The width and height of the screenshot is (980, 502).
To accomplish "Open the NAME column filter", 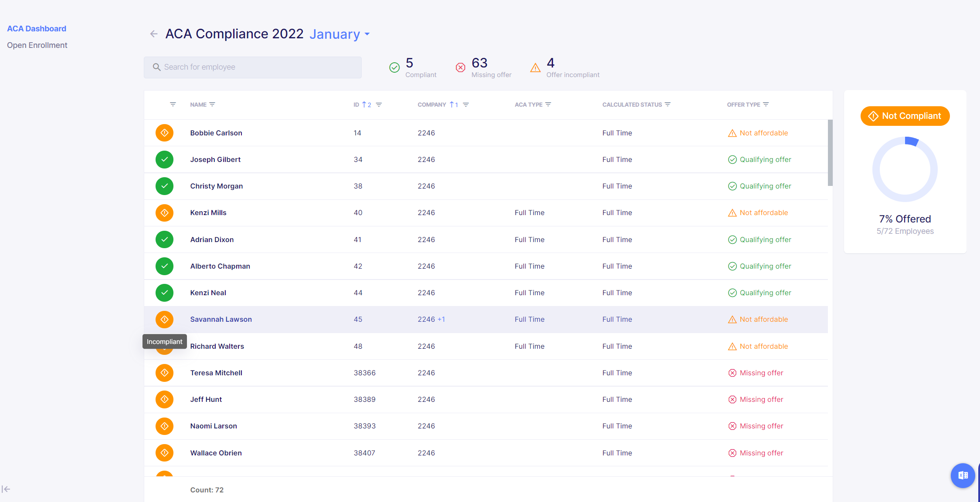I will [212, 104].
